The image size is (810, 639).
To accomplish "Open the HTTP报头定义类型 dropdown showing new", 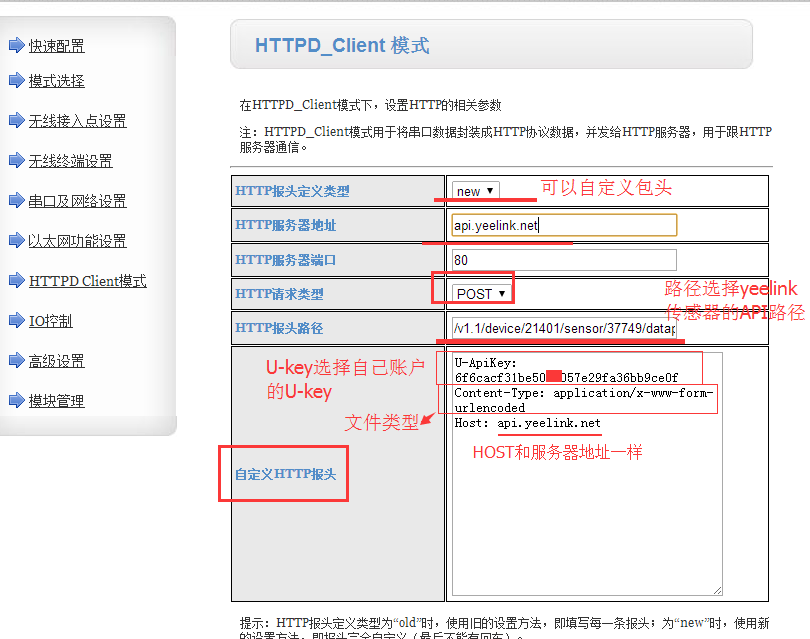I will point(475,191).
